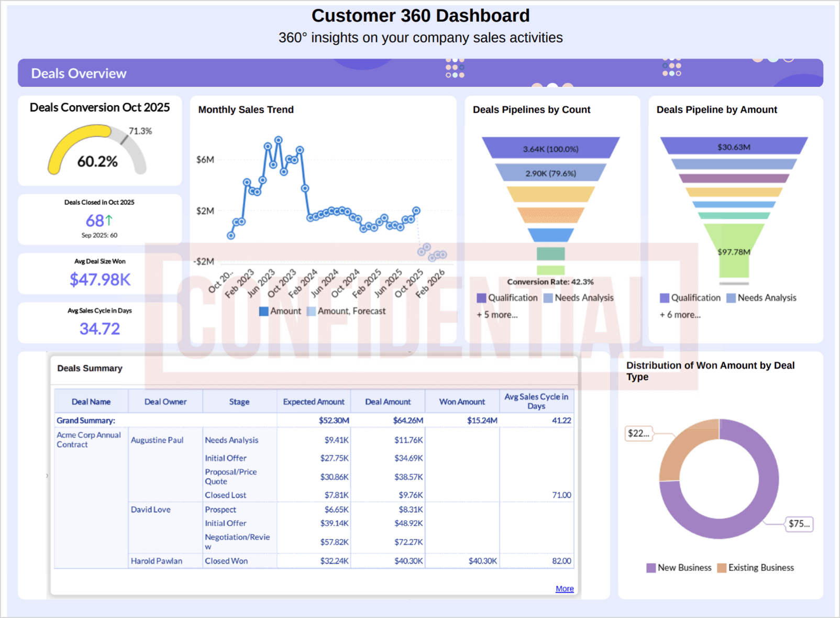This screenshot has height=618, width=840.
Task: Select the $97.78M green funnel segment
Action: [x=734, y=251]
